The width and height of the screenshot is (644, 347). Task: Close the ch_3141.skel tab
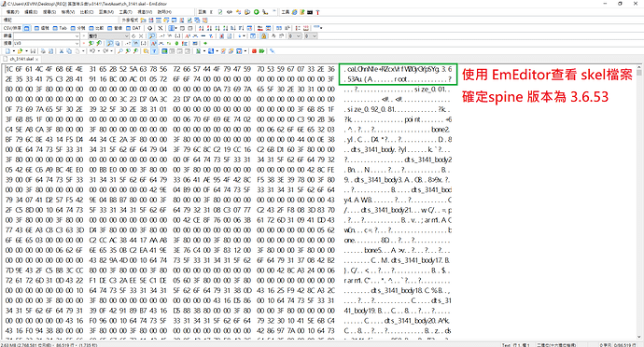37,59
